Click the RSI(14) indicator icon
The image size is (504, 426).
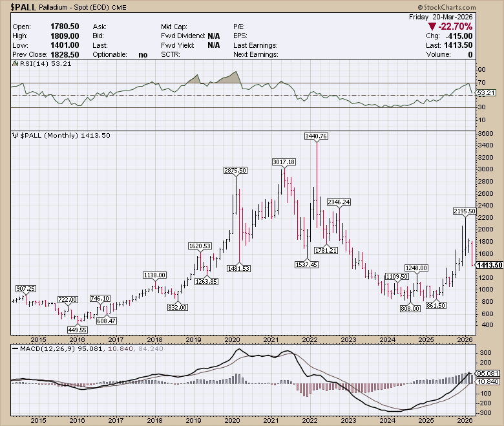(x=15, y=63)
